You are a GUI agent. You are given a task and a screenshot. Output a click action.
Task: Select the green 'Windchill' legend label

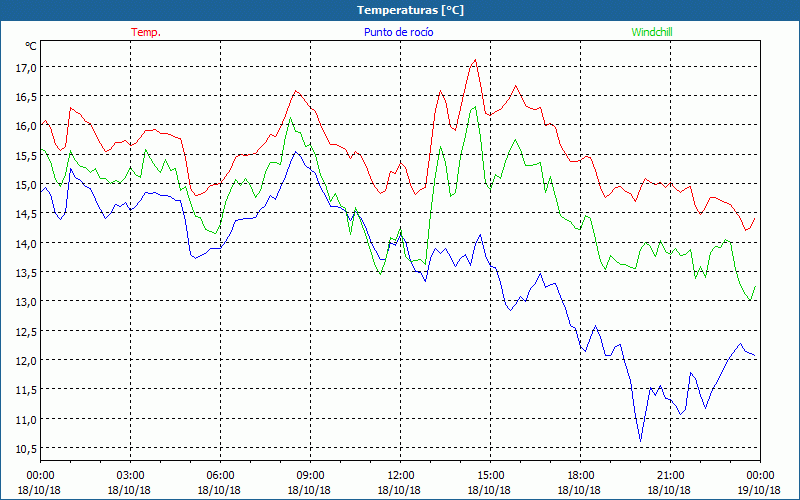[x=652, y=32]
